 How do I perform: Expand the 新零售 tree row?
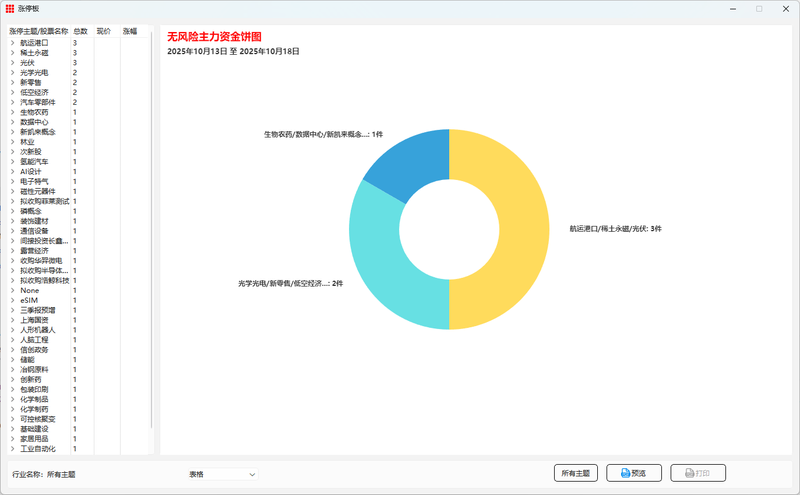pyautogui.click(x=13, y=82)
